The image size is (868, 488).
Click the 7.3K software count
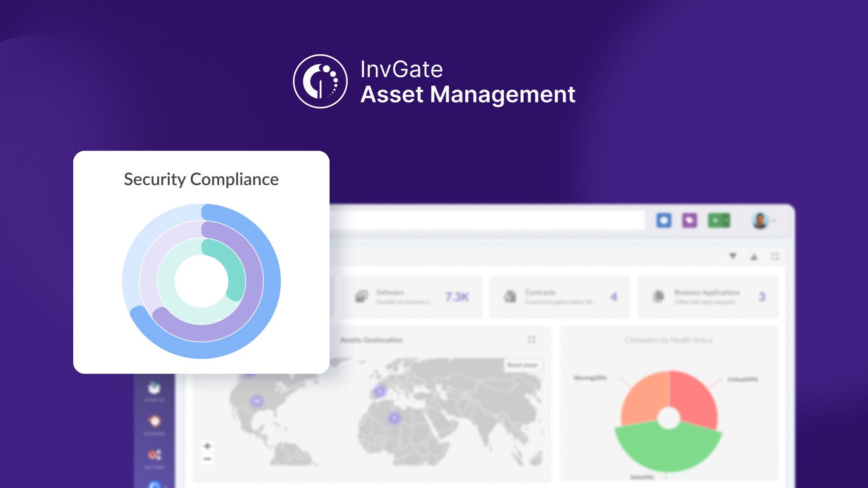click(x=457, y=297)
